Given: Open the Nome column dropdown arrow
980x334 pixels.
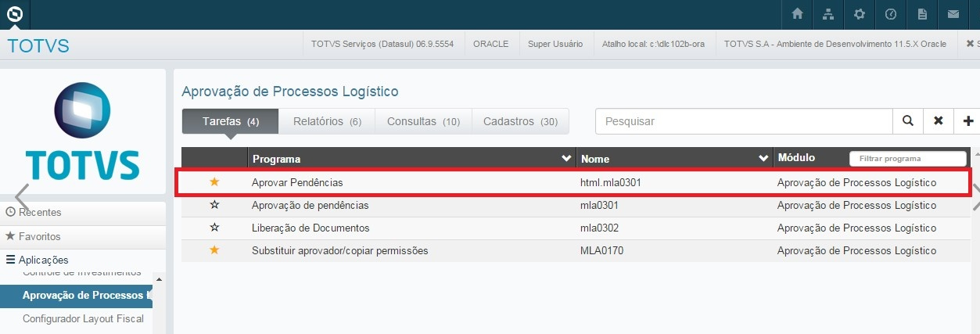Looking at the screenshot, I should click(x=764, y=159).
